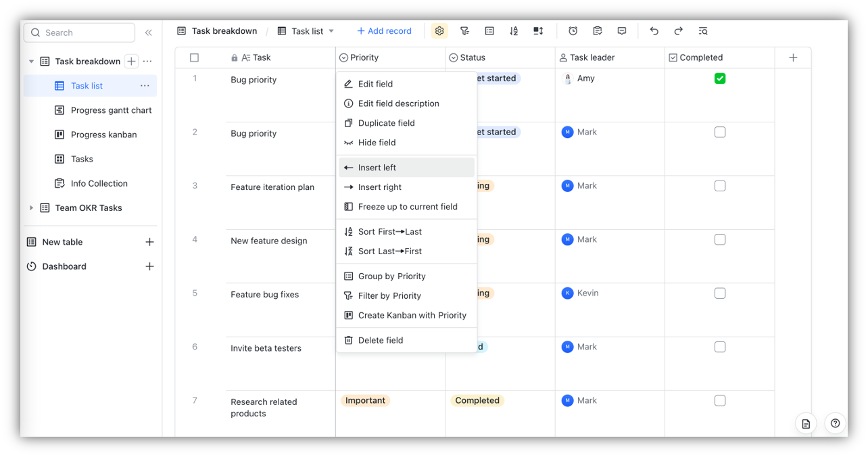Open the Progress kanban view
The width and height of the screenshot is (868, 457).
105,134
